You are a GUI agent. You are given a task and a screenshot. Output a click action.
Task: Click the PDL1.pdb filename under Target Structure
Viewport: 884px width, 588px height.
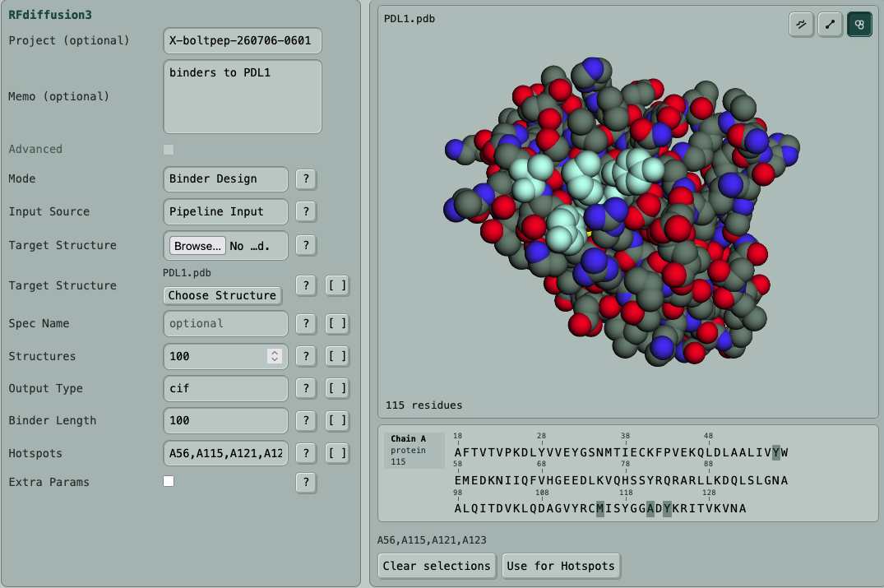click(187, 273)
